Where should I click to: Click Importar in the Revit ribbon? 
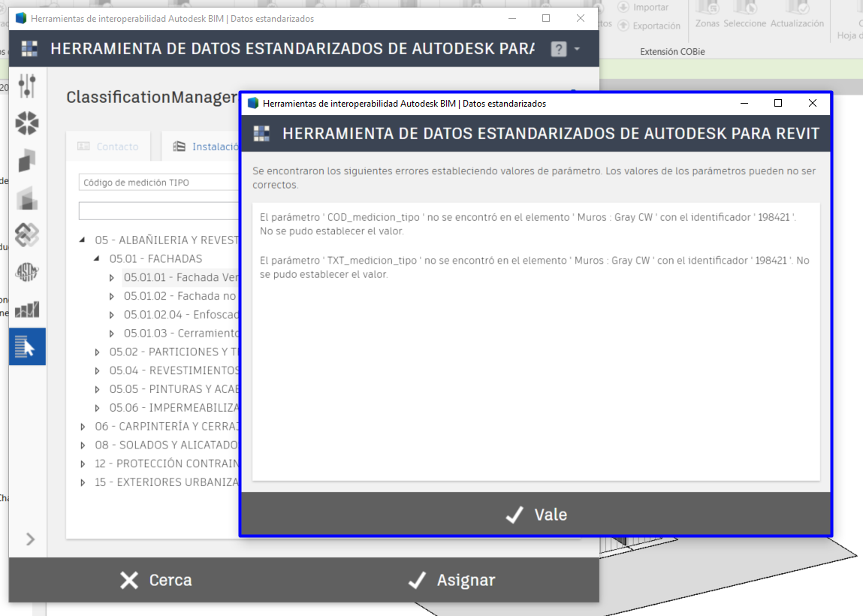tap(644, 8)
